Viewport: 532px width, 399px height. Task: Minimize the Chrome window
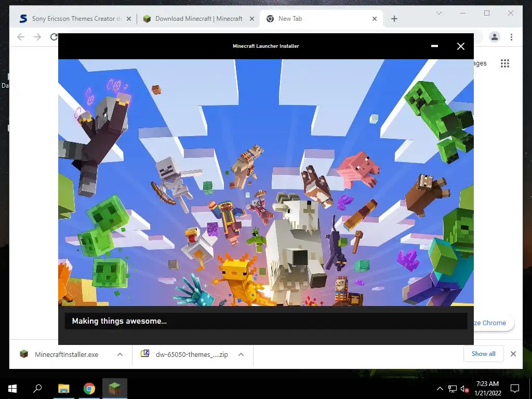click(463, 13)
